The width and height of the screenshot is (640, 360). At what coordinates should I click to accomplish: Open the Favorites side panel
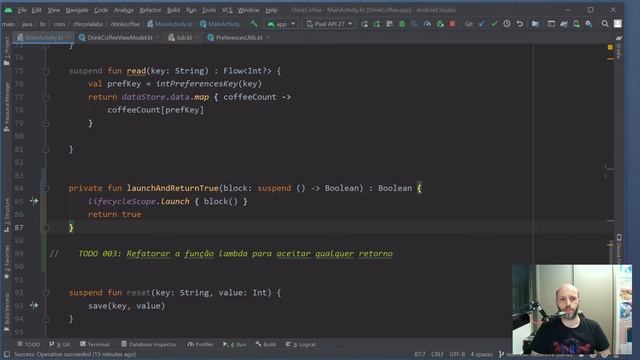[x=7, y=262]
